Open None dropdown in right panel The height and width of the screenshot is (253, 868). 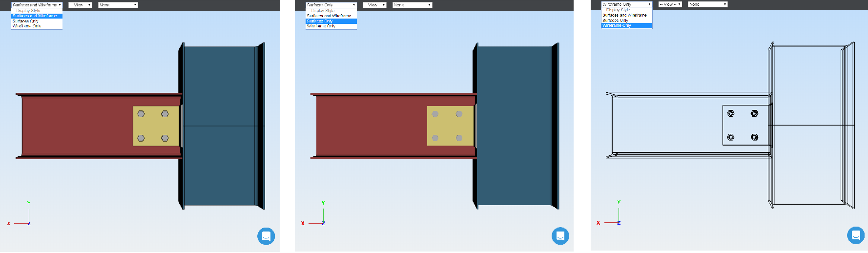(707, 4)
